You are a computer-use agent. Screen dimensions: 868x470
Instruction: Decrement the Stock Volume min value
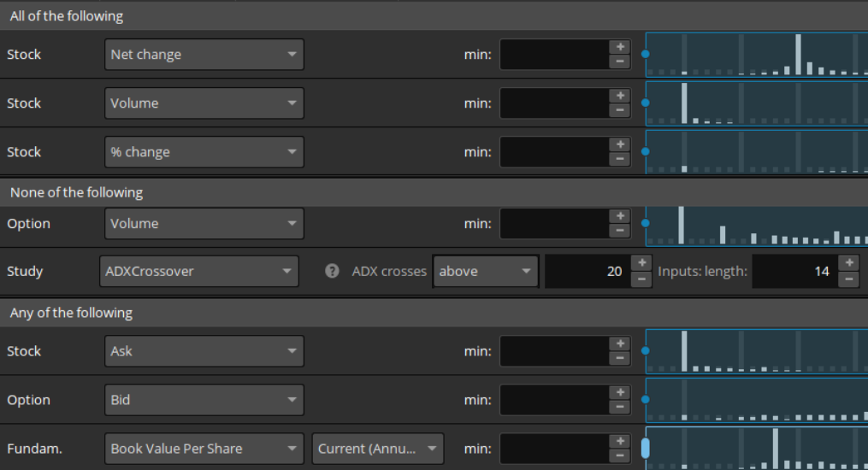point(620,110)
